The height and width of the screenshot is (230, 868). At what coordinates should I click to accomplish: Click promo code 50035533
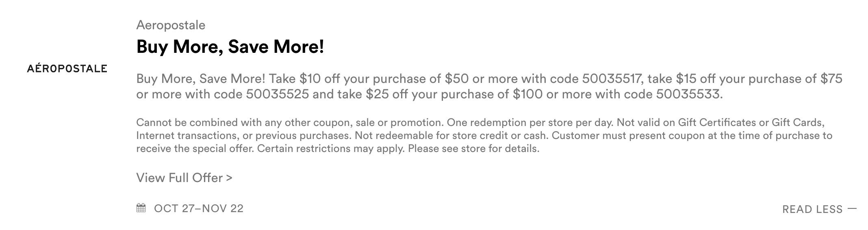pos(688,94)
